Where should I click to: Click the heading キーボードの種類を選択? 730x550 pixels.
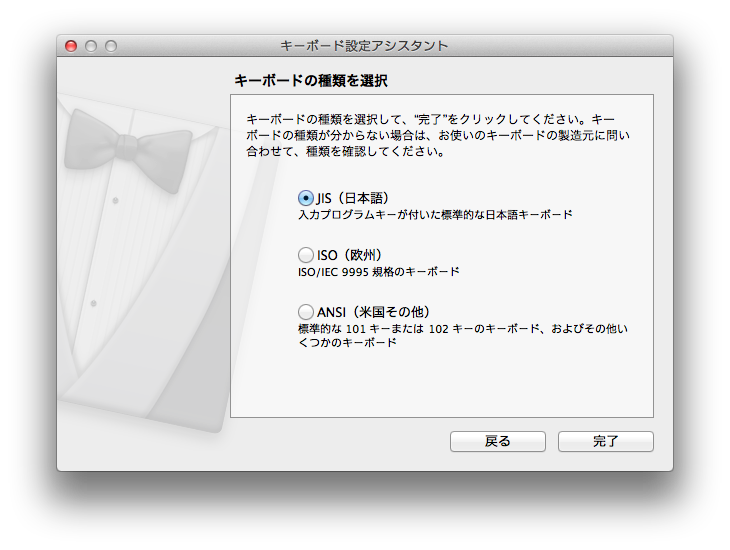pyautogui.click(x=311, y=81)
